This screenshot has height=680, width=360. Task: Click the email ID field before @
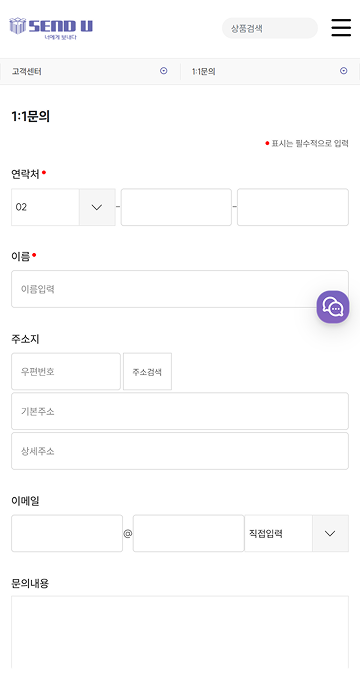click(x=67, y=533)
